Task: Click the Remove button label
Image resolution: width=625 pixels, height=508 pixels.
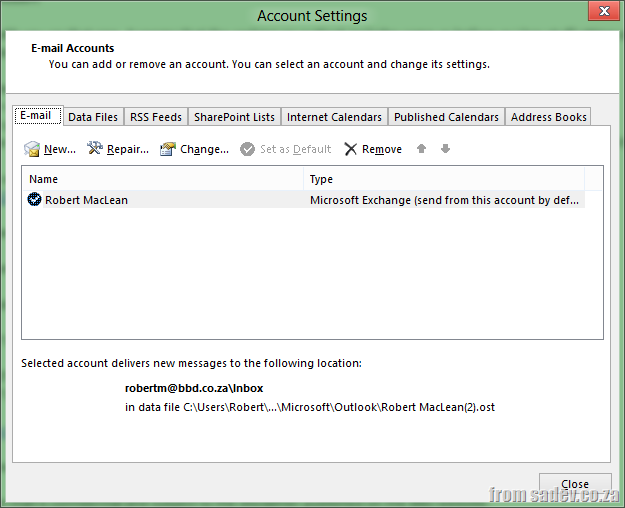Action: [x=382, y=149]
